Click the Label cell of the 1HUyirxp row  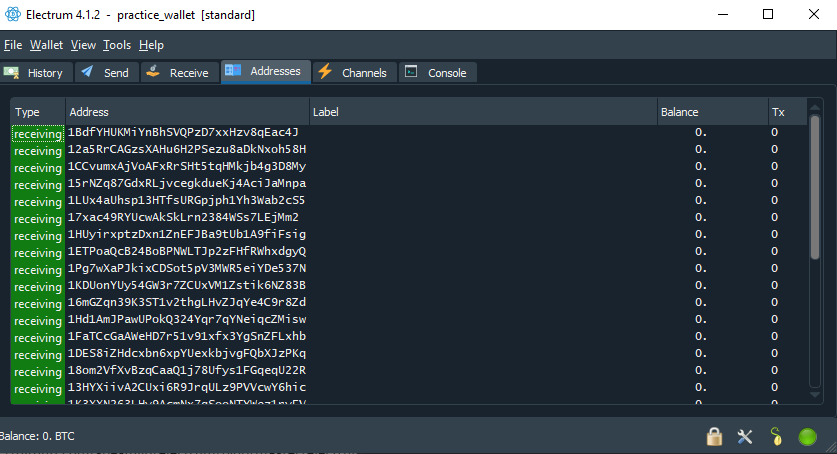483,235
